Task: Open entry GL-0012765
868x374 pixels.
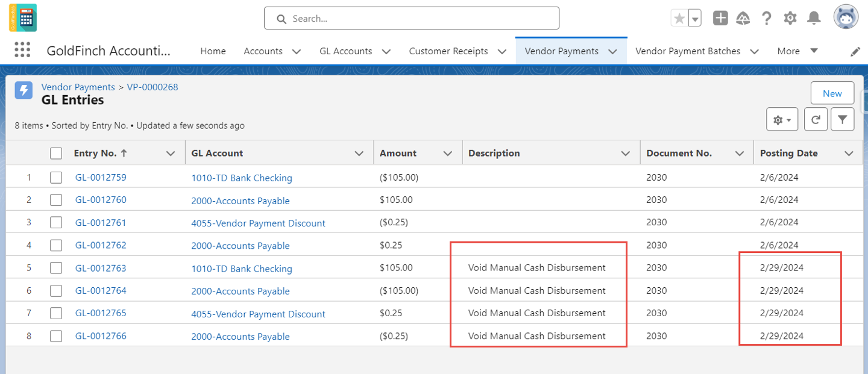Action: 101,313
